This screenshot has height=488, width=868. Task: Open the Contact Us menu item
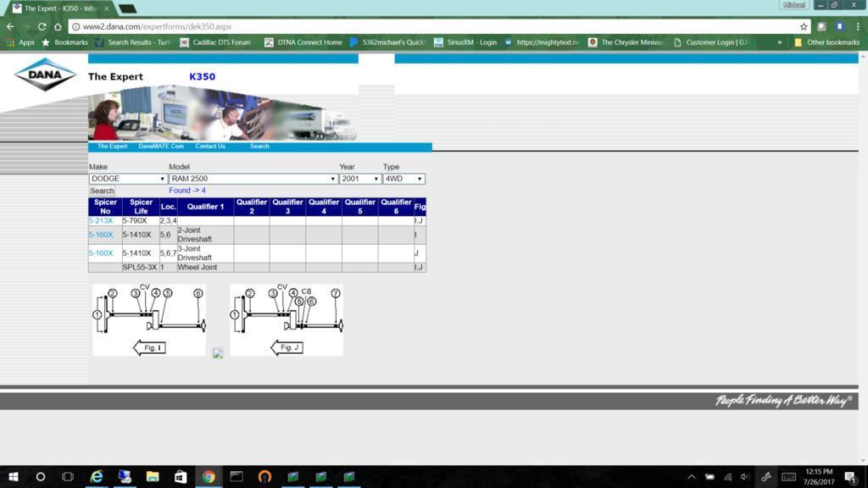(210, 146)
